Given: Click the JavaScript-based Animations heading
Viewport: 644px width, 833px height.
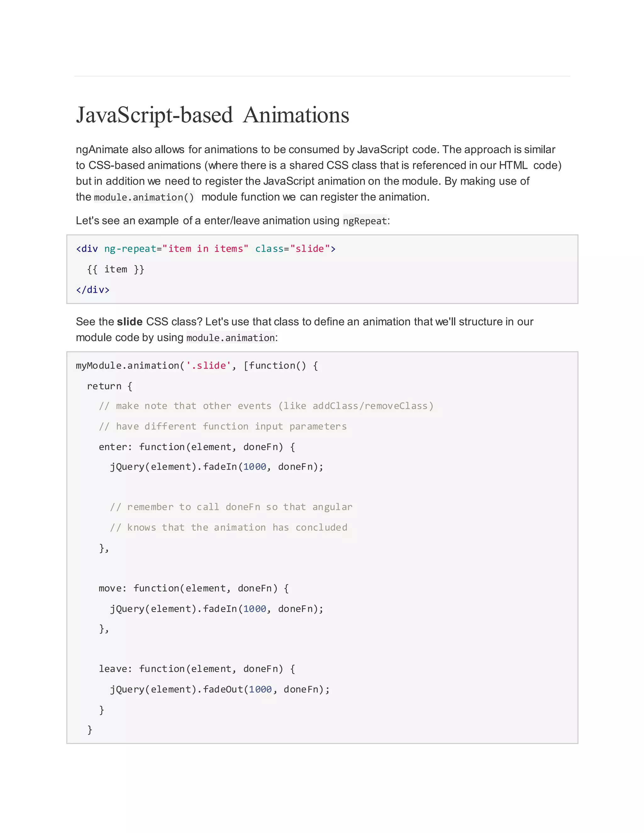Looking at the screenshot, I should (x=213, y=115).
